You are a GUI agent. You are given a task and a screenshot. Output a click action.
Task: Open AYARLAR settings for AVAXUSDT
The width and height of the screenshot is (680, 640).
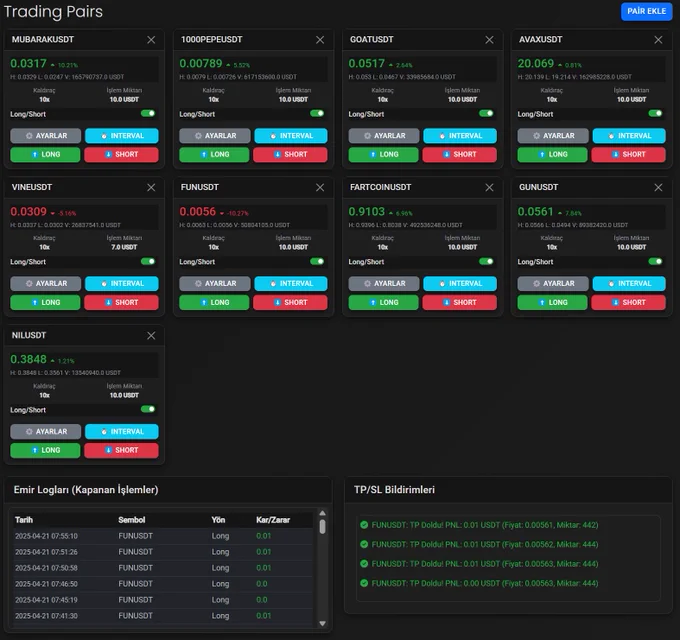(553, 136)
